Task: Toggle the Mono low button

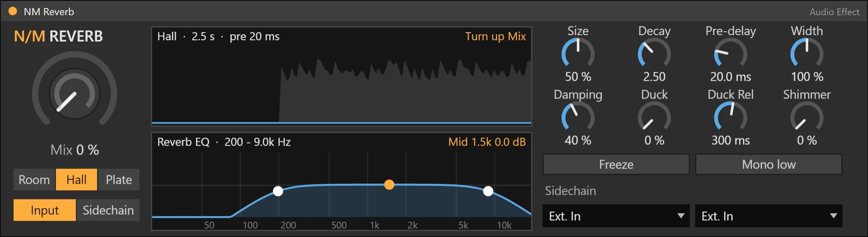Action: 769,164
